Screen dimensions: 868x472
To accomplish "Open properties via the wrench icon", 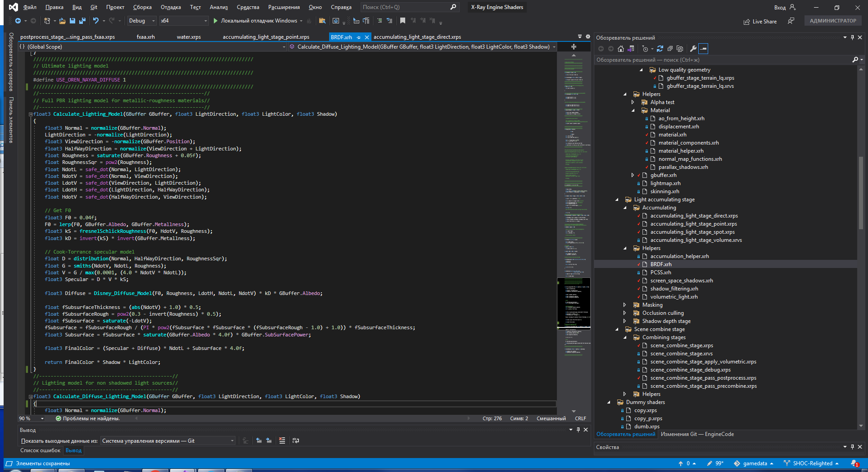I will [x=693, y=49].
